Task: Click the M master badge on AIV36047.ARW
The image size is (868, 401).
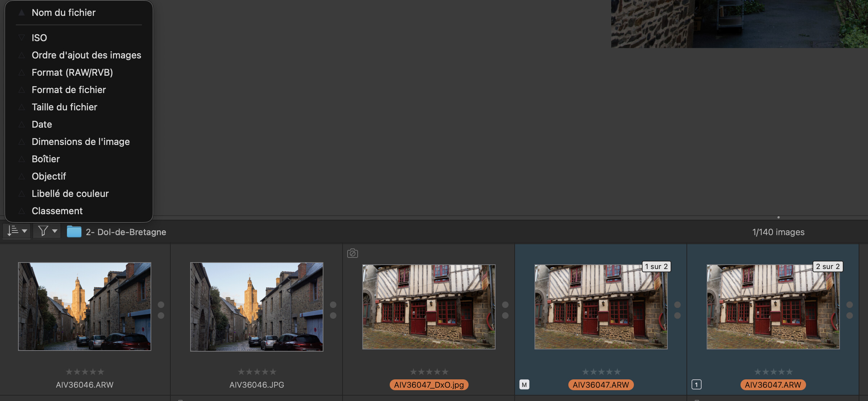Action: 524,384
